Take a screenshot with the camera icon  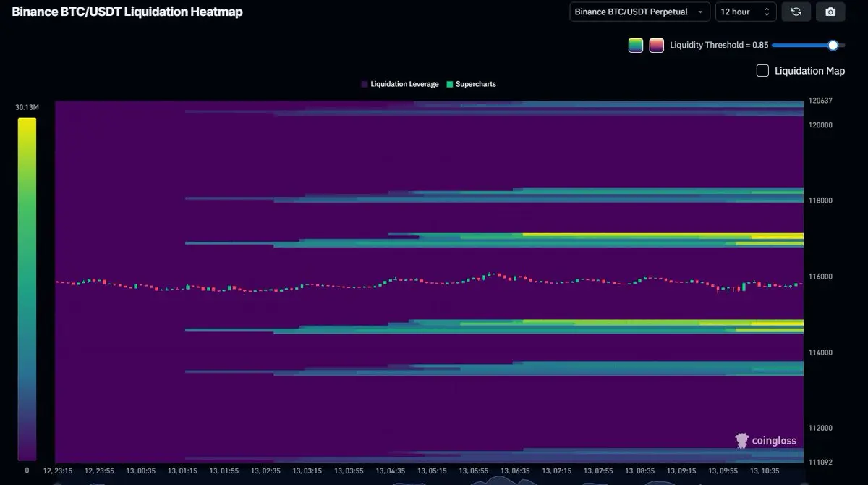pyautogui.click(x=830, y=12)
